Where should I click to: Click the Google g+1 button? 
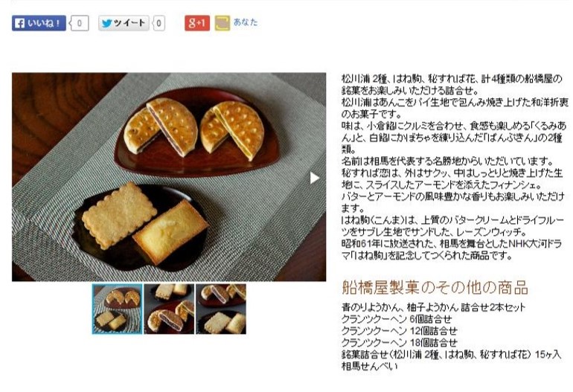tap(197, 23)
